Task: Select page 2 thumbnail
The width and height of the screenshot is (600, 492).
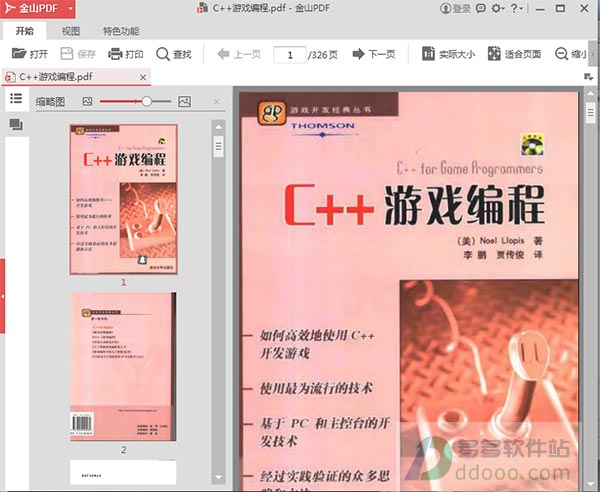Action: [123, 367]
